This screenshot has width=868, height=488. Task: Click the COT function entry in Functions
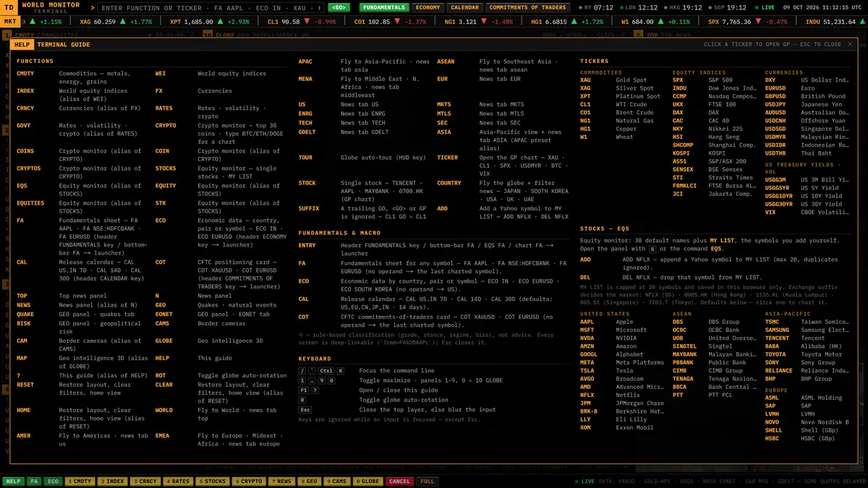pos(161,262)
